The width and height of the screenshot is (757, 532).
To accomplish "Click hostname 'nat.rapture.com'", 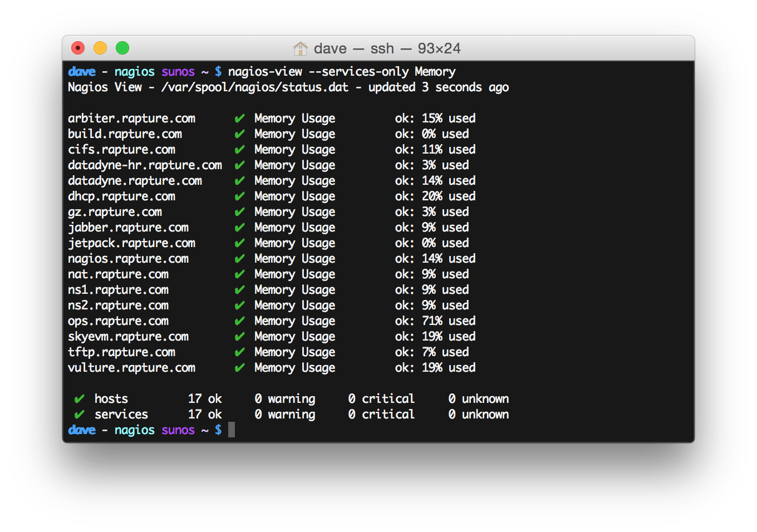I will click(118, 274).
